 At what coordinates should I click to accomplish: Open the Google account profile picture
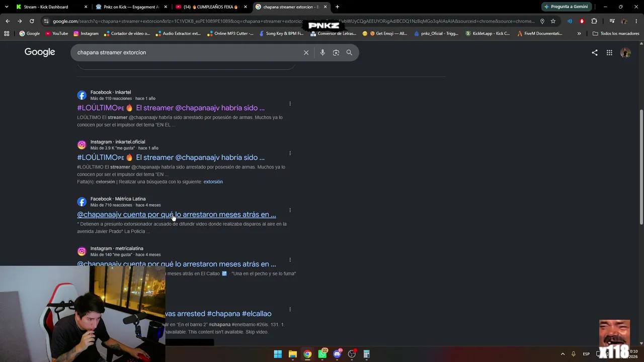click(x=625, y=52)
